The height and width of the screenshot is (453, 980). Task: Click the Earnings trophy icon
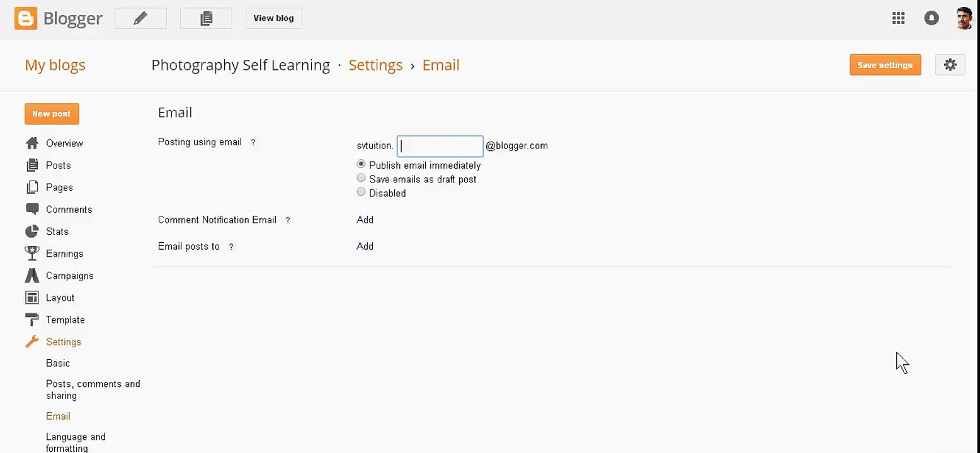[32, 254]
